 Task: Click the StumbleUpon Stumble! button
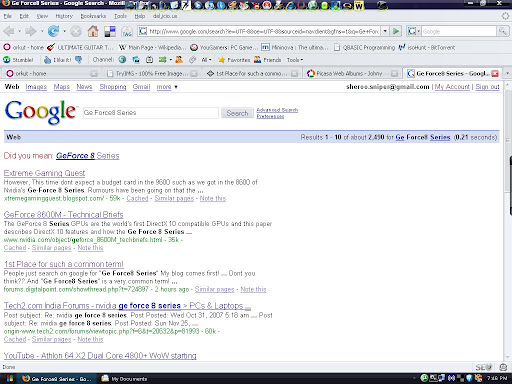pyautogui.click(x=18, y=60)
